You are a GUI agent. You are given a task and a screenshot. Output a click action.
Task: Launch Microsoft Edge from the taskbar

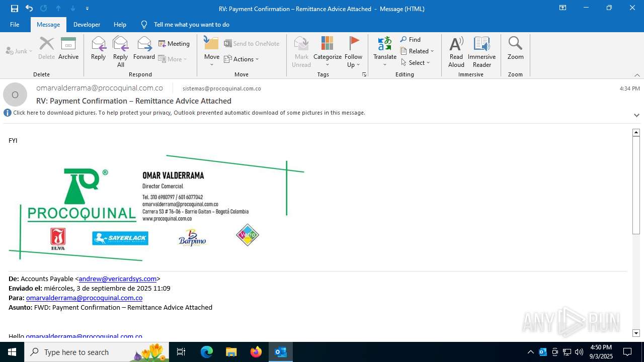tap(207, 352)
